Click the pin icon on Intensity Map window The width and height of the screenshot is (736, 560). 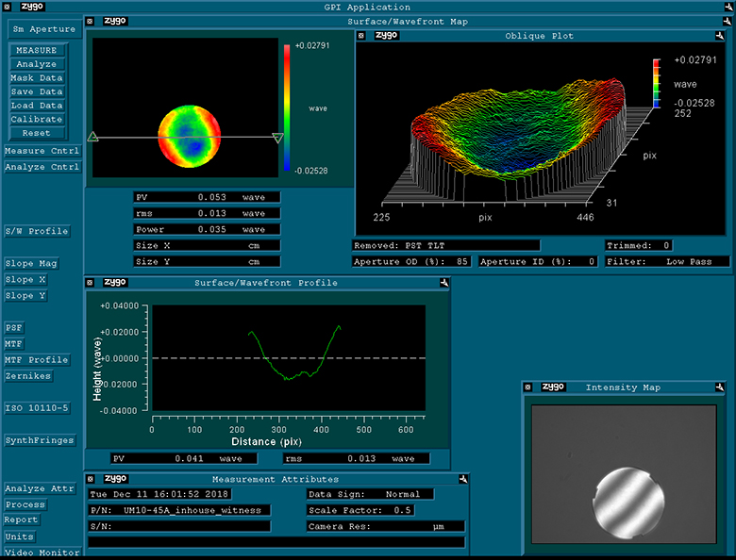coord(719,387)
